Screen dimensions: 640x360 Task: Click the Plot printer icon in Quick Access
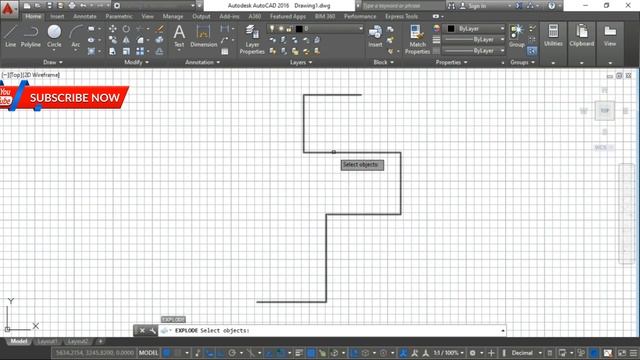(x=72, y=6)
